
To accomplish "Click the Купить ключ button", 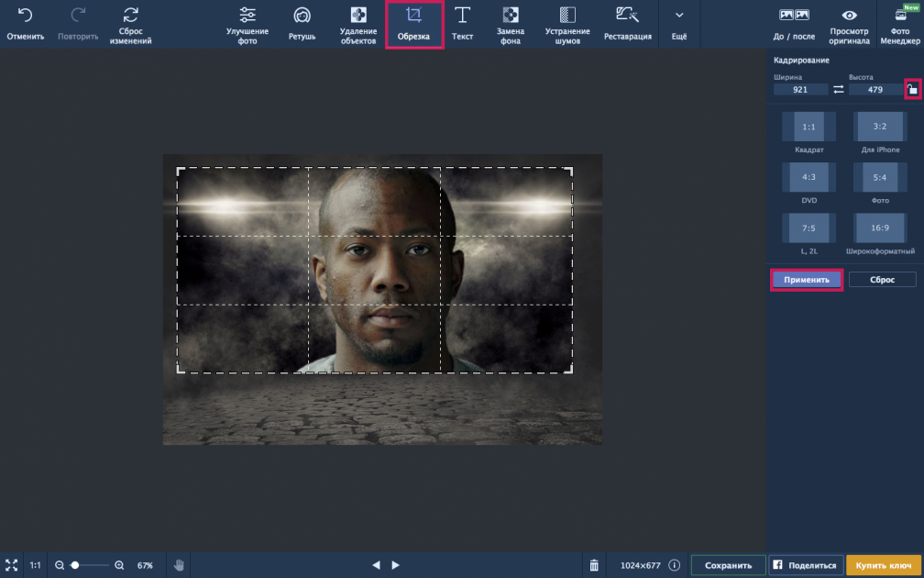I will [x=884, y=565].
